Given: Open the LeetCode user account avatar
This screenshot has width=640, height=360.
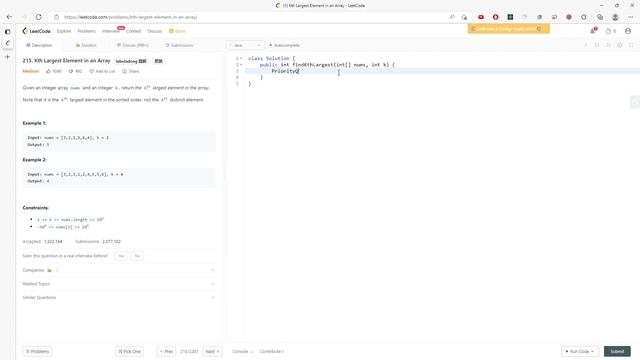Looking at the screenshot, I should click(628, 31).
